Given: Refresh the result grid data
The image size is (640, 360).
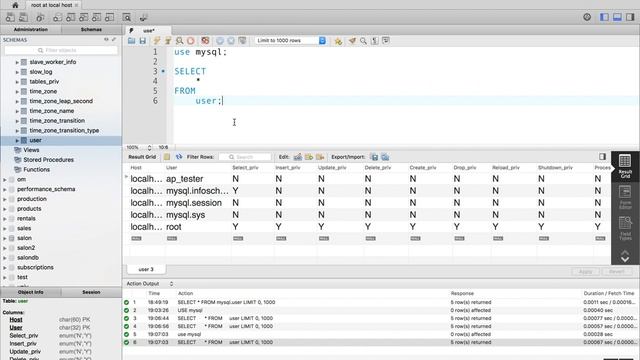Looking at the screenshot, I should tap(179, 157).
